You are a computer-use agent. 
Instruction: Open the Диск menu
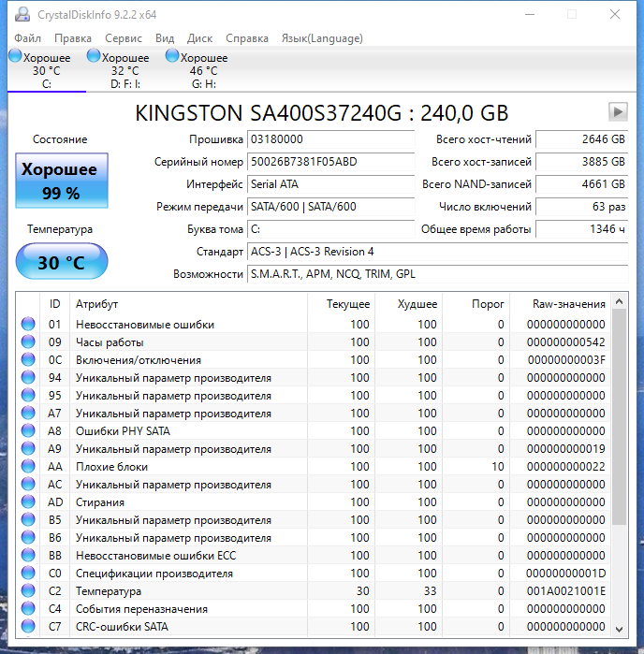coord(199,38)
